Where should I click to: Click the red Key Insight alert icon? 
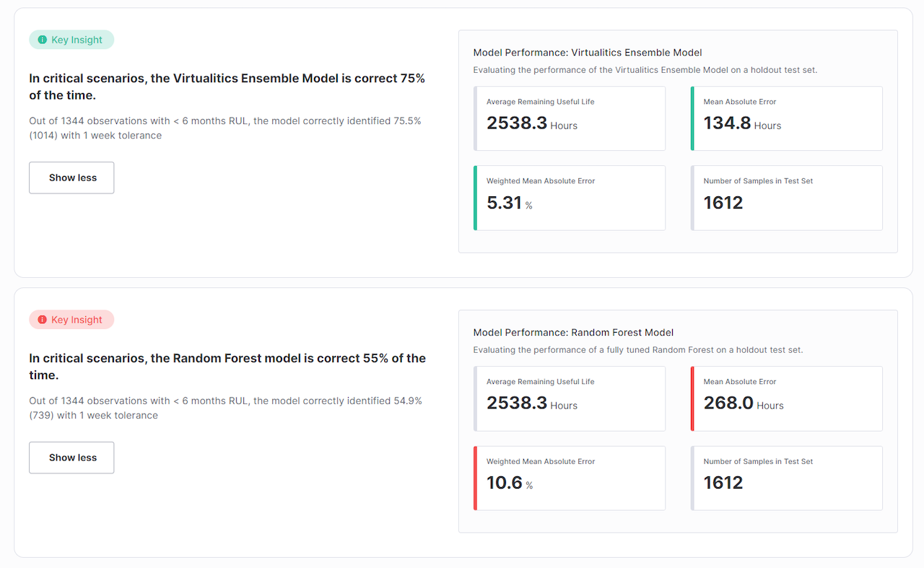pos(42,320)
